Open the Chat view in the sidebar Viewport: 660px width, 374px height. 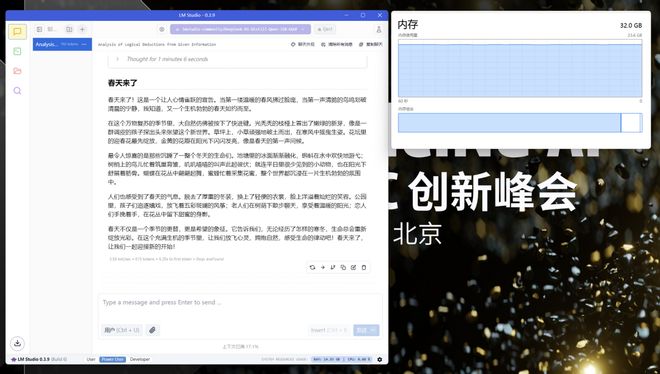[17, 32]
